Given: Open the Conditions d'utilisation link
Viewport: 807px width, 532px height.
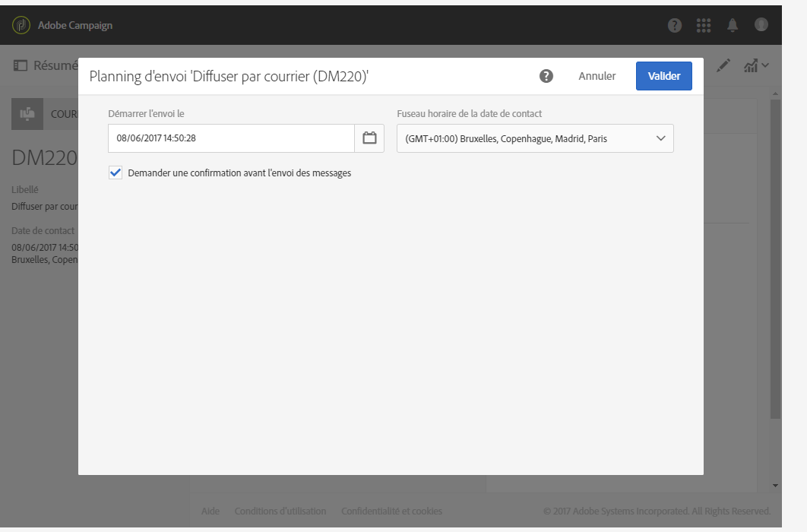Looking at the screenshot, I should [280, 511].
